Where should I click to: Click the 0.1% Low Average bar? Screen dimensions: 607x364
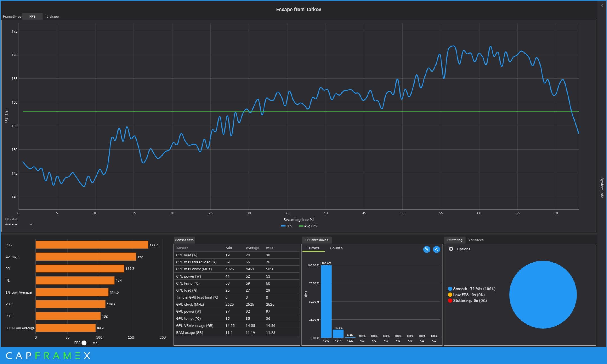(66, 328)
